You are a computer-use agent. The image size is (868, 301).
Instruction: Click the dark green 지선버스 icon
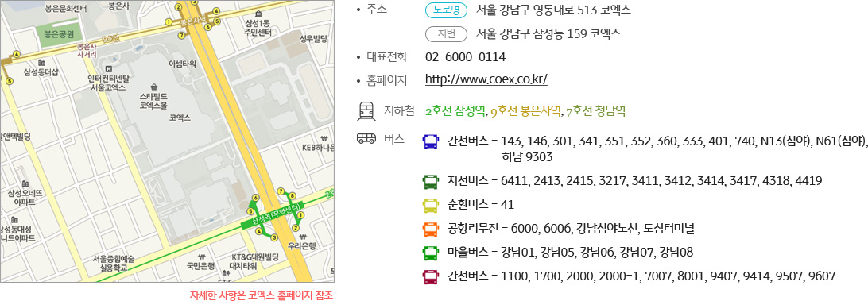pyautogui.click(x=432, y=182)
